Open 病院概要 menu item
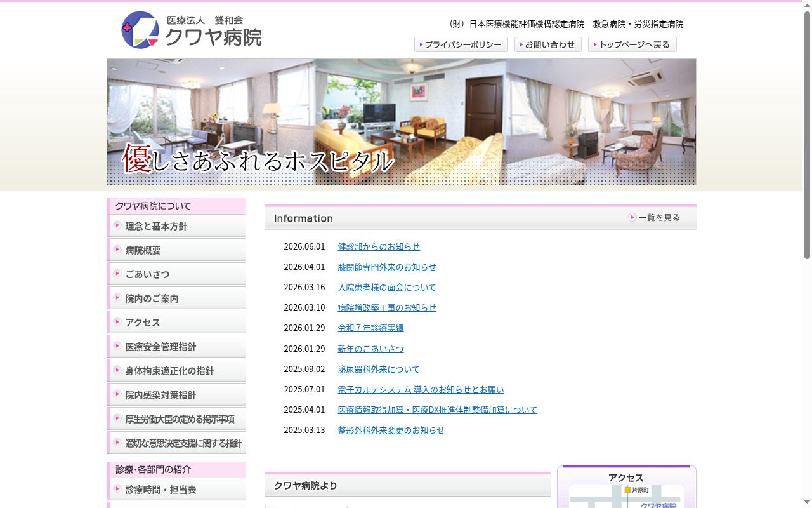Screen dimensions: 812x508 pyautogui.click(x=176, y=250)
